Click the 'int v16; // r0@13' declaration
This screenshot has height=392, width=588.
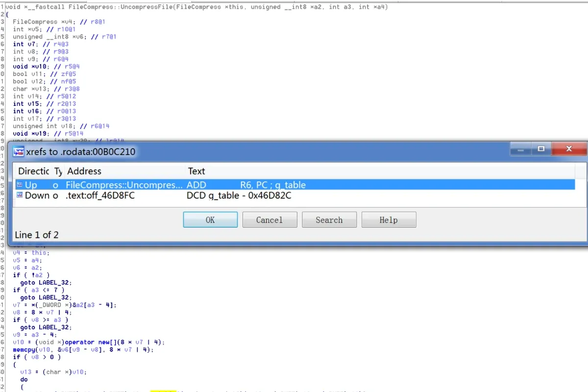(44, 111)
